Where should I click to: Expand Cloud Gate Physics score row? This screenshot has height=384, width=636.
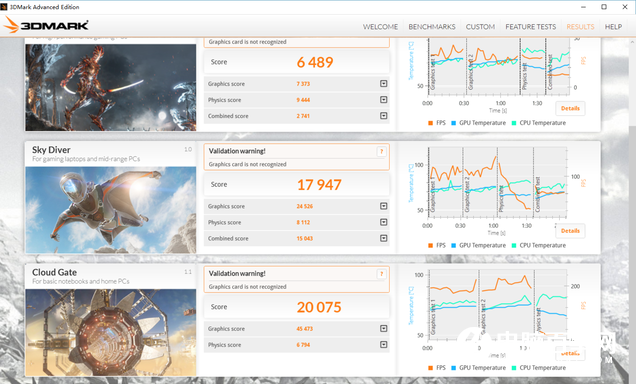point(383,345)
